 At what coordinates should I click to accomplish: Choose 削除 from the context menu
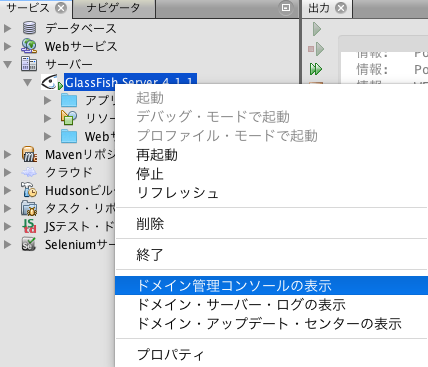(271, 223)
